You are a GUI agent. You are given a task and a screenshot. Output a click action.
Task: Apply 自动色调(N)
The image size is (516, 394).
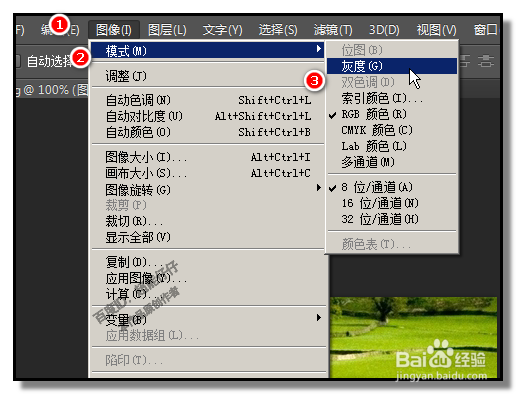point(208,100)
